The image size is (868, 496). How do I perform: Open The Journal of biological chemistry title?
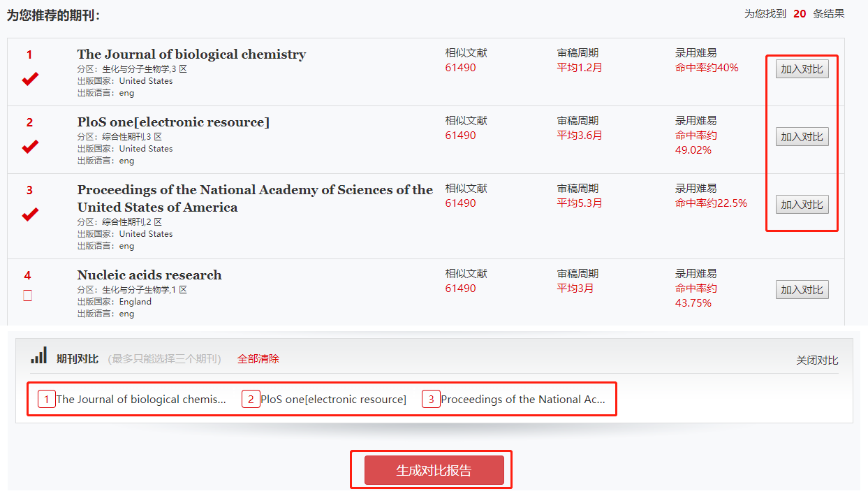191,54
